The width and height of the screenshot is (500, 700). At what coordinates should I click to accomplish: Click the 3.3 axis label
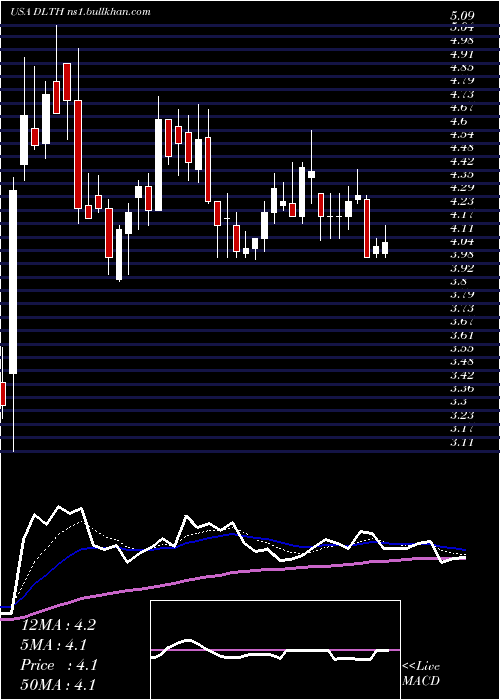pyautogui.click(x=458, y=402)
